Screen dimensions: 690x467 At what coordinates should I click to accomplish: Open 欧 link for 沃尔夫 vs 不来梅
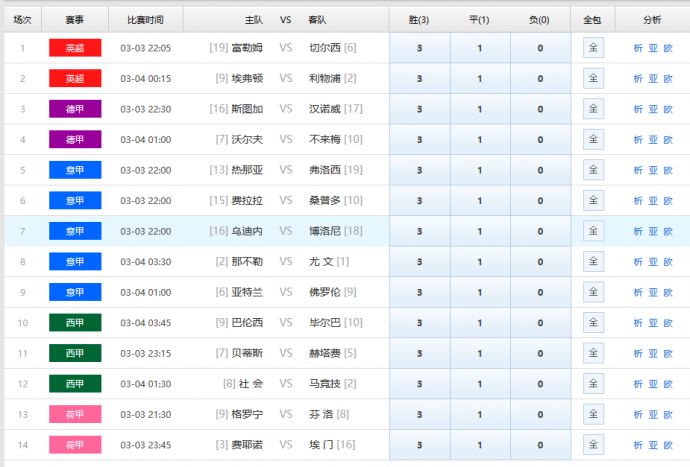(668, 140)
